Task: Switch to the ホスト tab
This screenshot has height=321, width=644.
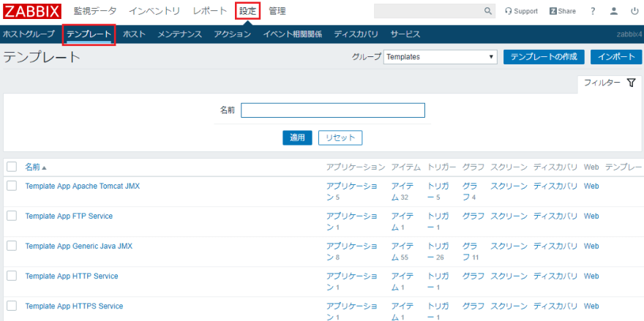Action: 135,34
